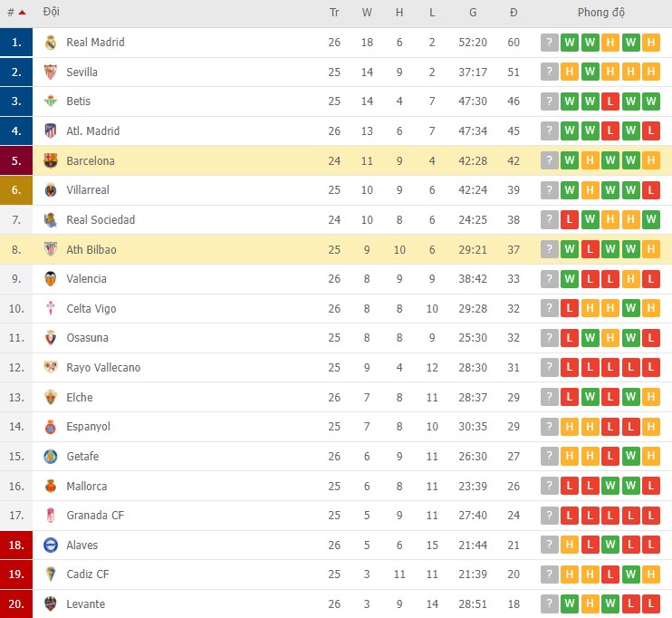The width and height of the screenshot is (672, 618).
Task: Open the Betis team link
Action: point(78,101)
